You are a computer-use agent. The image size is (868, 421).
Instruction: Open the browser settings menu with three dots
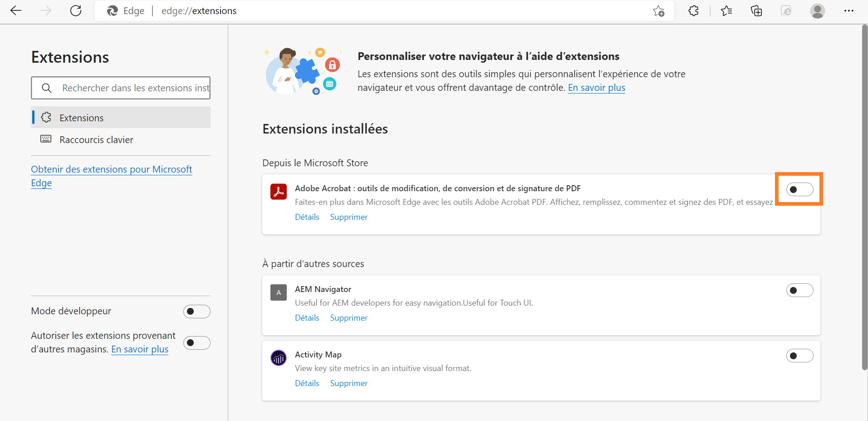(x=849, y=10)
